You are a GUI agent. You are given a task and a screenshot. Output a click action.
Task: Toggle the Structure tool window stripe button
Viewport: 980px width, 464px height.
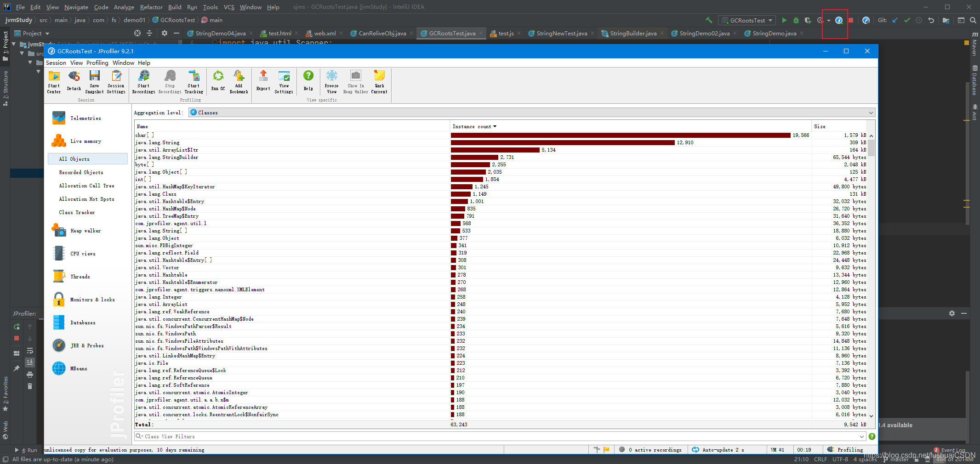[x=6, y=89]
